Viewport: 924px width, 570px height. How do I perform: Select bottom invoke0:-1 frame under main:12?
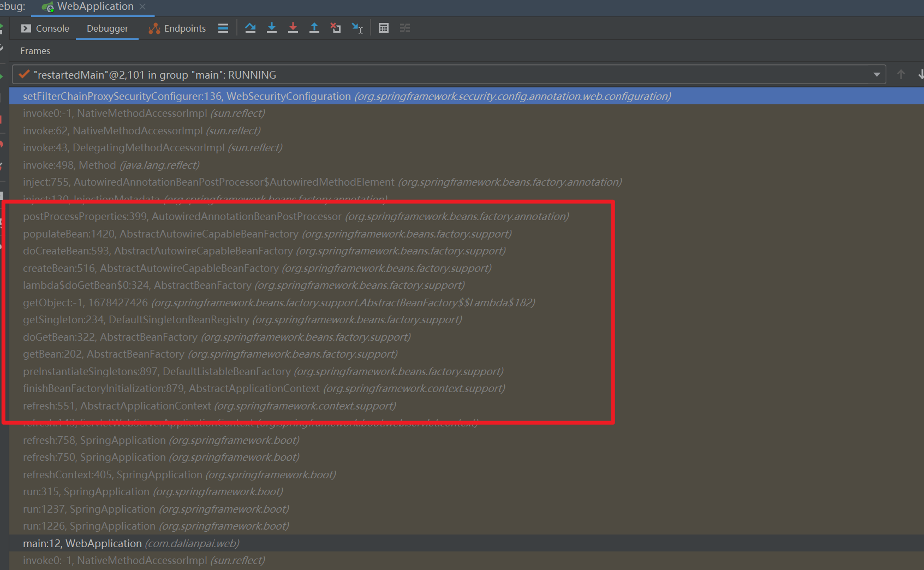point(466,561)
